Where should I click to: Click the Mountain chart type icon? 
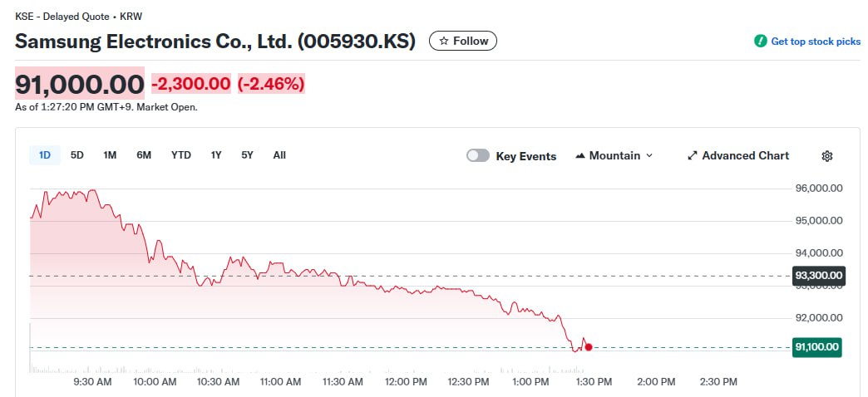(x=580, y=156)
